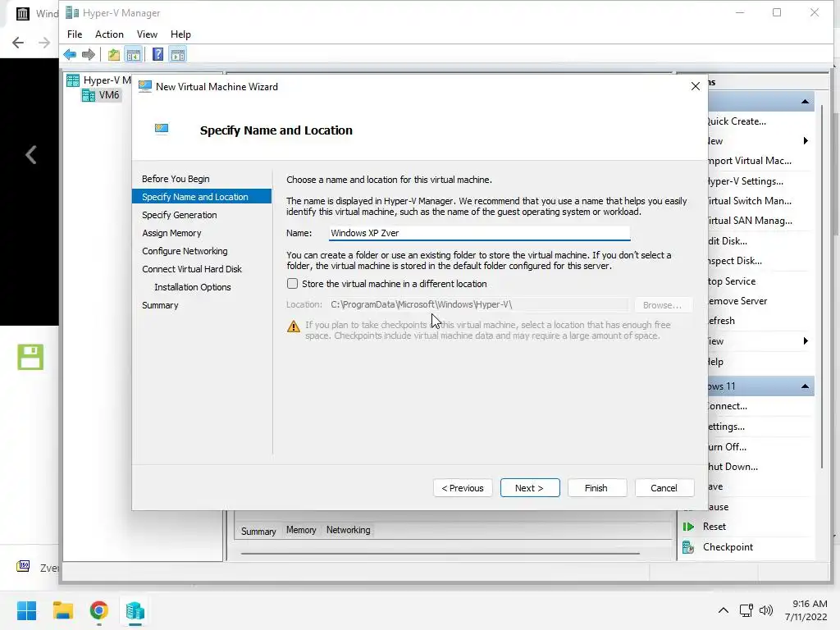Select Specify Generation wizard step

[x=180, y=215]
